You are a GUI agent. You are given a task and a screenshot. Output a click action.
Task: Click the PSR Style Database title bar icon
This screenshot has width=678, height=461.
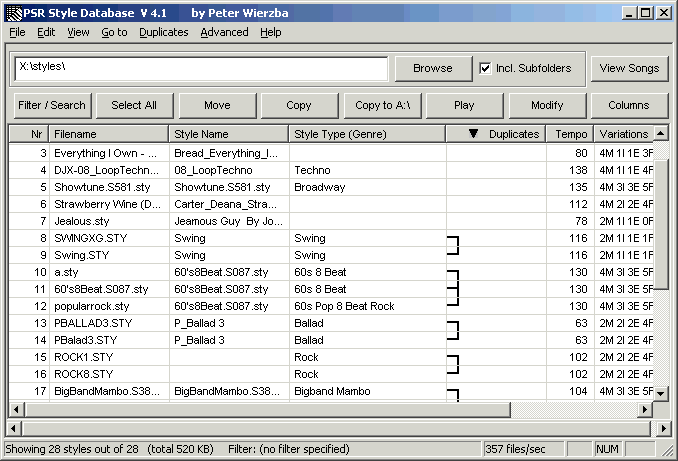(x=14, y=13)
